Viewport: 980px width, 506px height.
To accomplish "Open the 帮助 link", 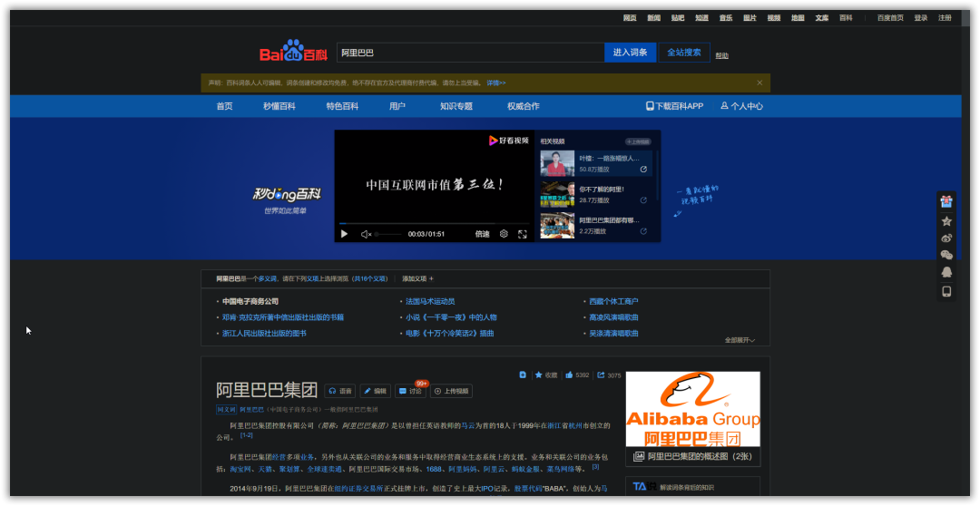I will (722, 55).
